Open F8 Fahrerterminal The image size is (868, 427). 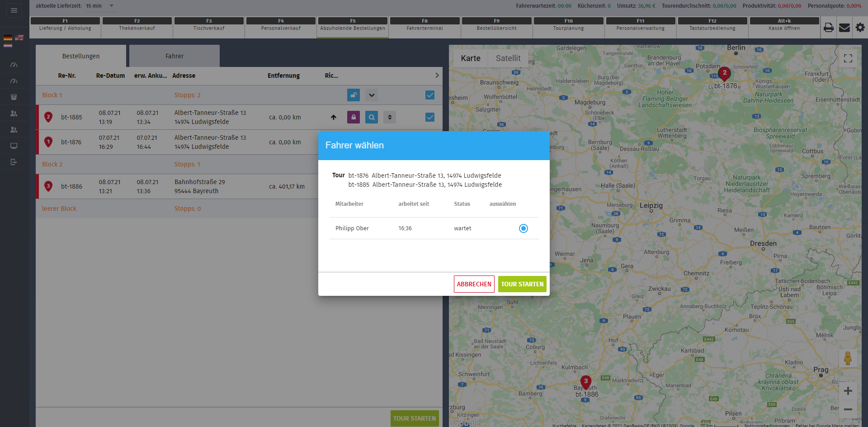click(x=425, y=28)
